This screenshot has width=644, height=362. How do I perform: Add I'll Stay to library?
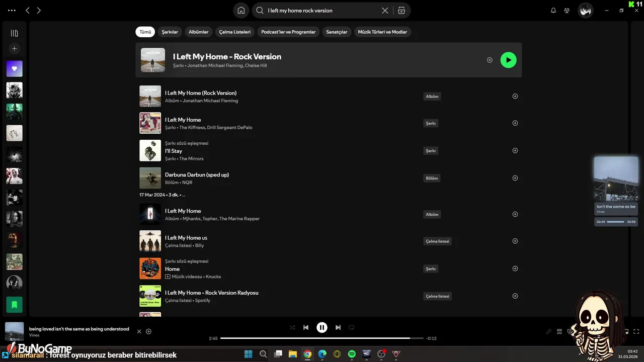pos(515,150)
